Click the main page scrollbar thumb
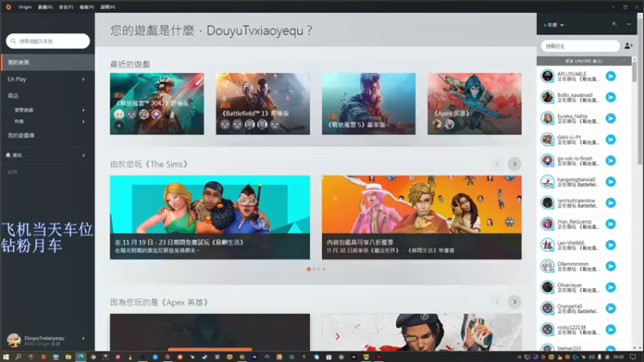The width and height of the screenshot is (644, 362). (640, 93)
